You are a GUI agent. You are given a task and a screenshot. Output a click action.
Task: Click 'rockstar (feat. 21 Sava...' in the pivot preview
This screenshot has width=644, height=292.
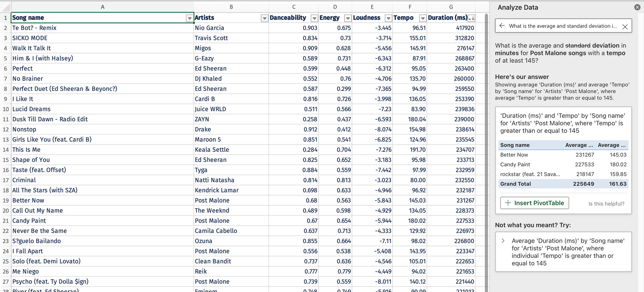(x=530, y=174)
